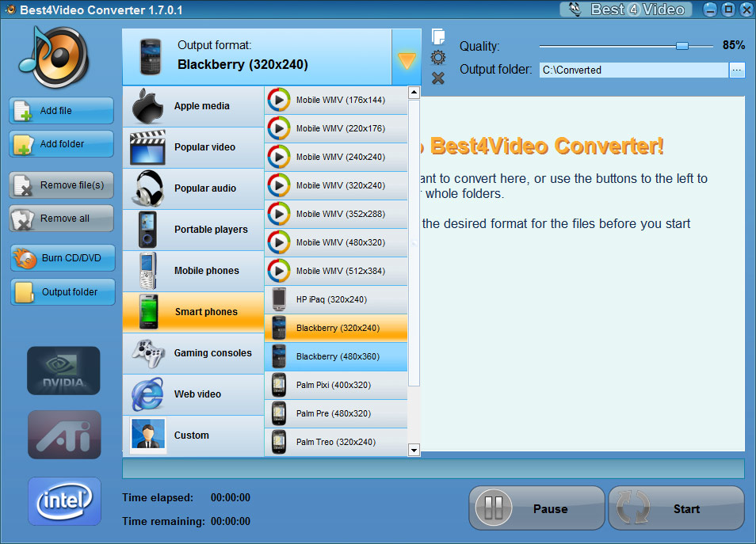Viewport: 756px width, 544px height.
Task: Click the Remove file(s) button
Action: click(61, 185)
